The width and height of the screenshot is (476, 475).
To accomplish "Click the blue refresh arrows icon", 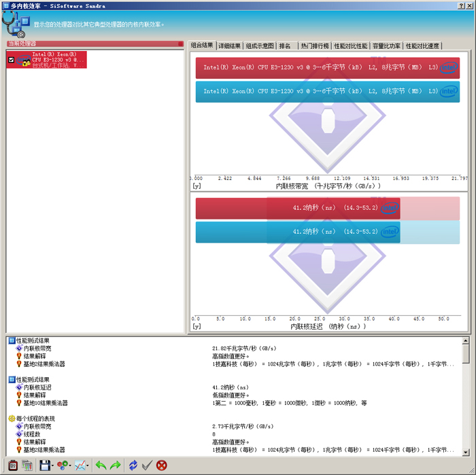I will click(x=133, y=465).
